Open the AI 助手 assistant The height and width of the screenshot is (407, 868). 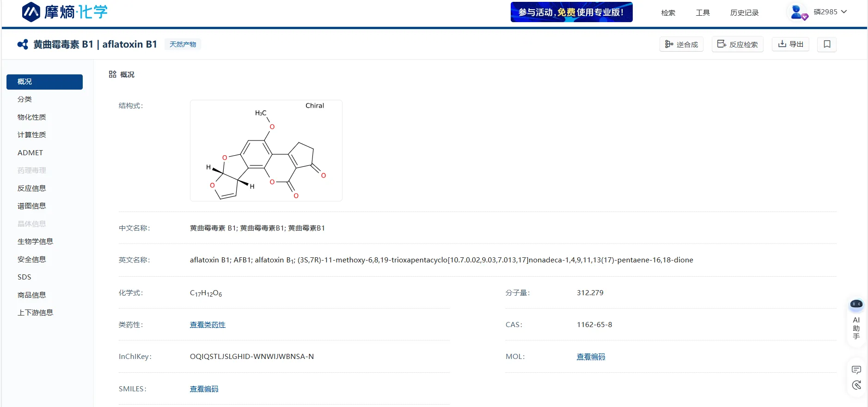click(856, 320)
